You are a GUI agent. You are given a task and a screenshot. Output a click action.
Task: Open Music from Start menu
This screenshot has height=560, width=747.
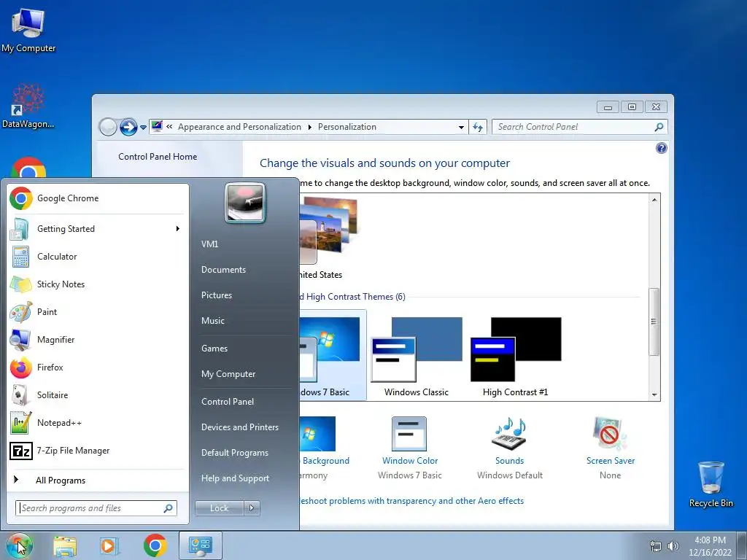tap(213, 321)
